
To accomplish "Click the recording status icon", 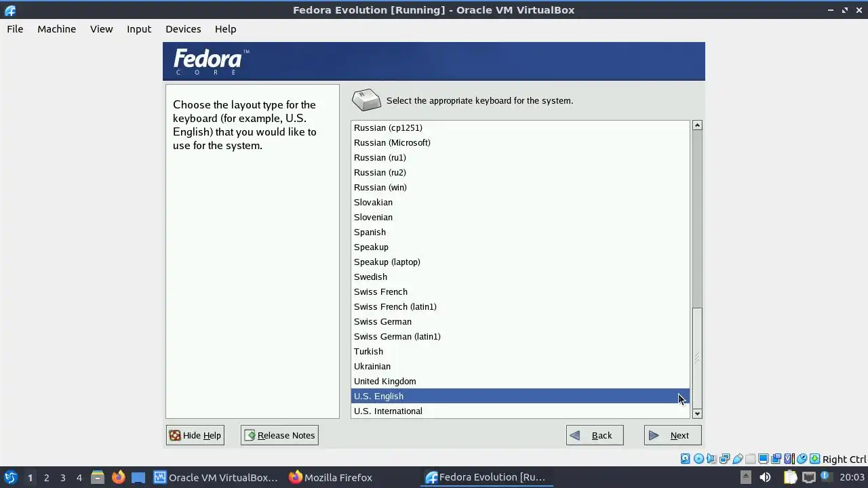I will point(776,459).
